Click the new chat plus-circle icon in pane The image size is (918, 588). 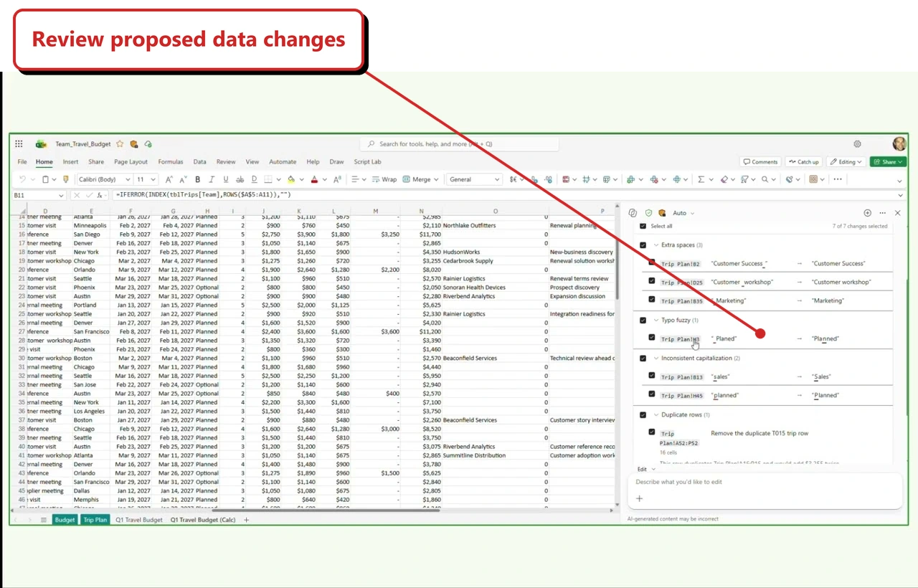click(x=867, y=213)
